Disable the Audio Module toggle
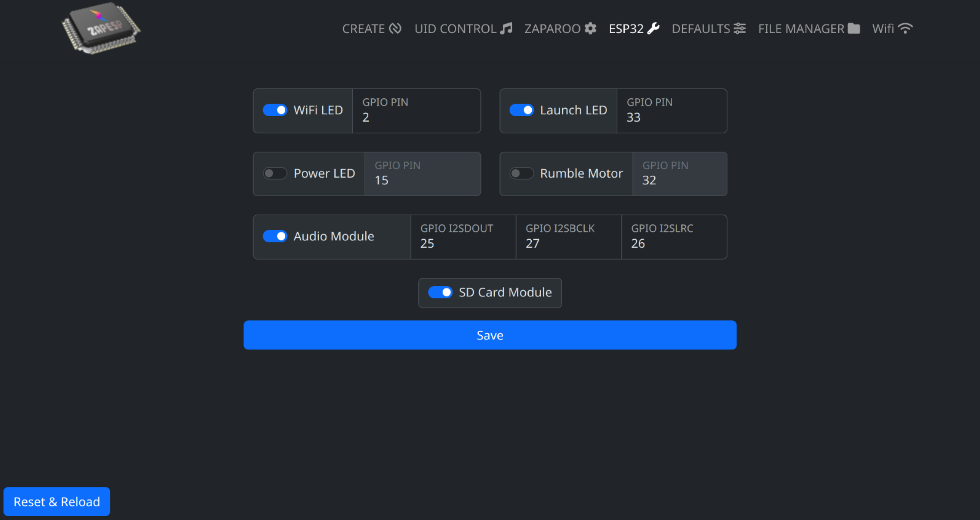This screenshot has width=980, height=520. pos(275,236)
